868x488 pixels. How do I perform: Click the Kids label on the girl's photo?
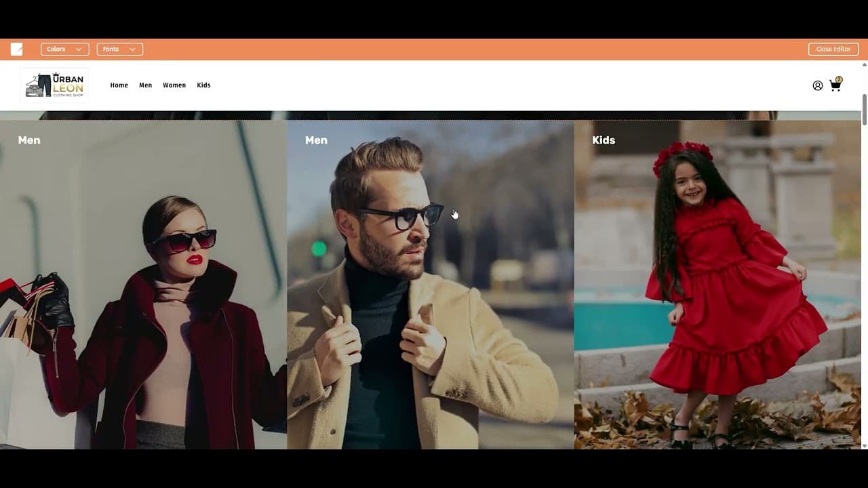pos(604,140)
